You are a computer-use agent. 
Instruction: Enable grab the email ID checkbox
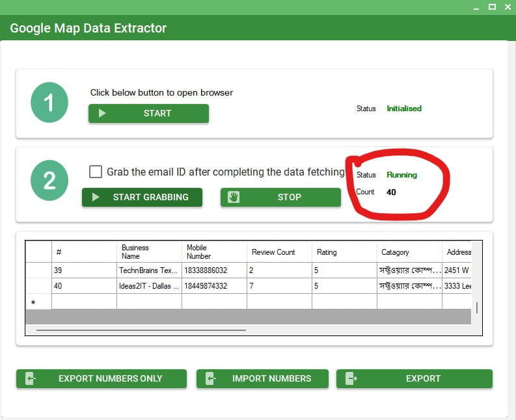click(x=96, y=172)
